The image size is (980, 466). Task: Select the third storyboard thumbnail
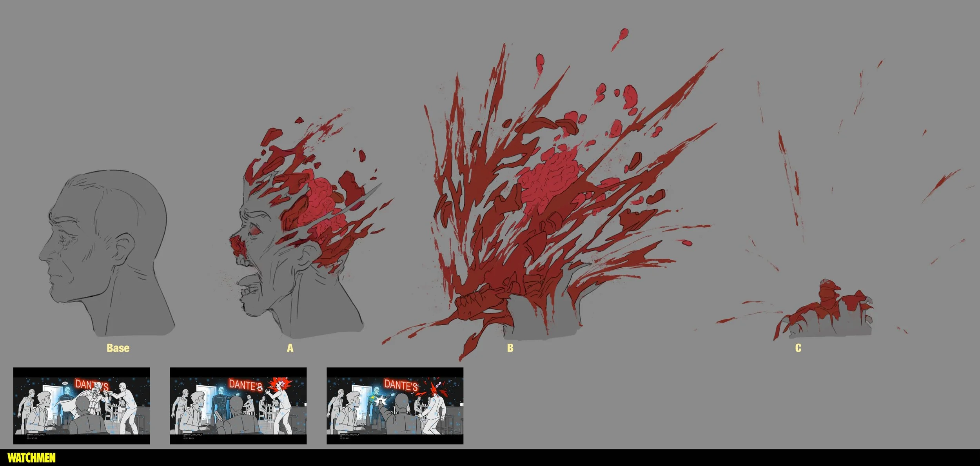tap(395, 406)
